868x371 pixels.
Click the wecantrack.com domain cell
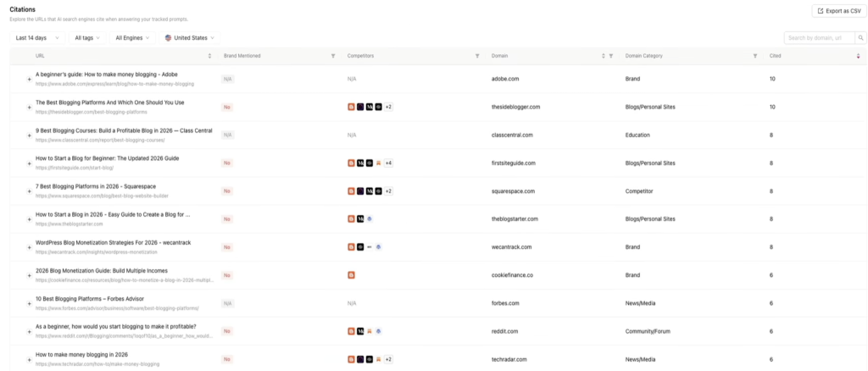click(511, 247)
